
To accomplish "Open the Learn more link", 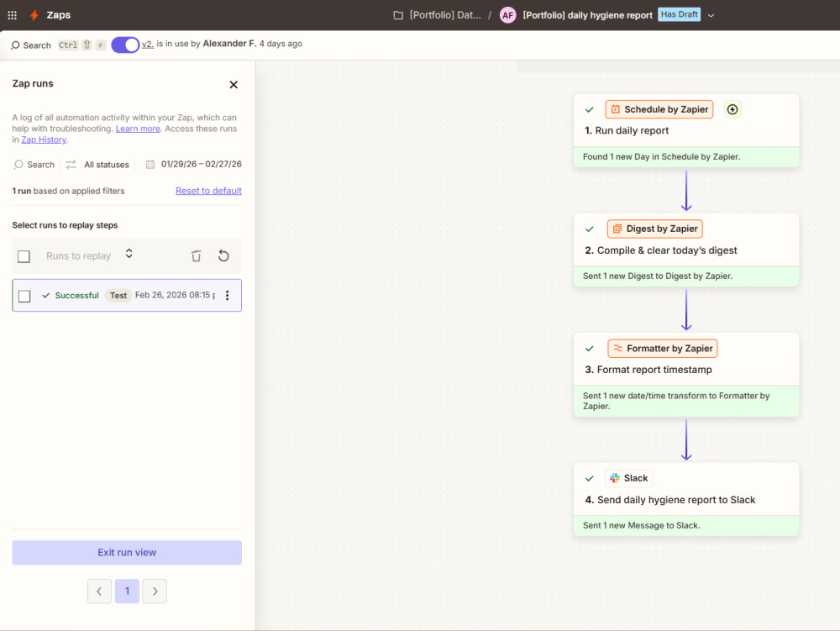I will pos(138,129).
